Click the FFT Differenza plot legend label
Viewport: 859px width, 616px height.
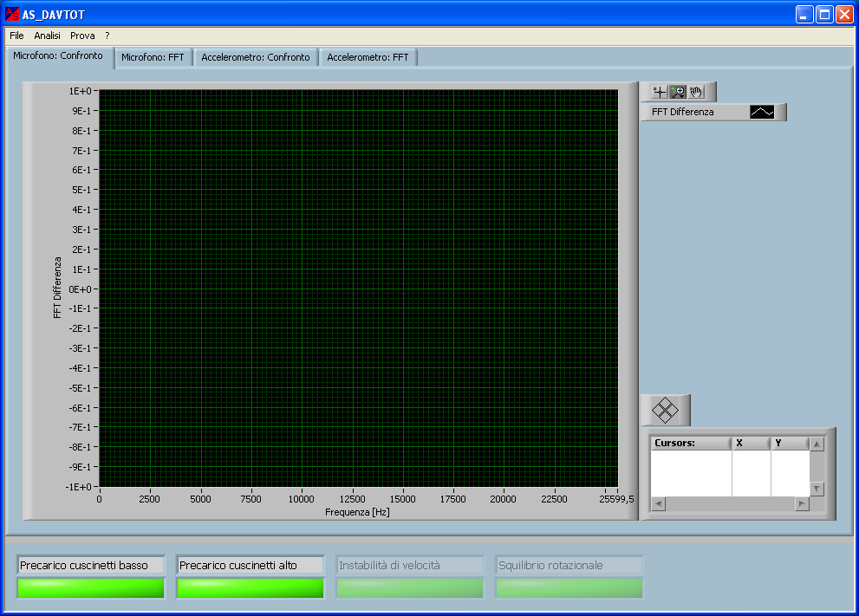click(x=683, y=113)
